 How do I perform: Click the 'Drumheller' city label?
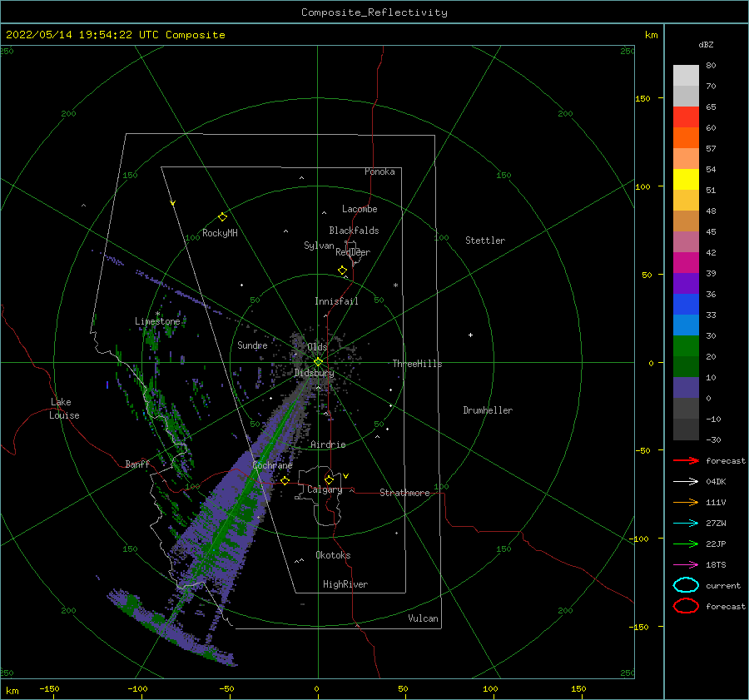click(x=488, y=410)
